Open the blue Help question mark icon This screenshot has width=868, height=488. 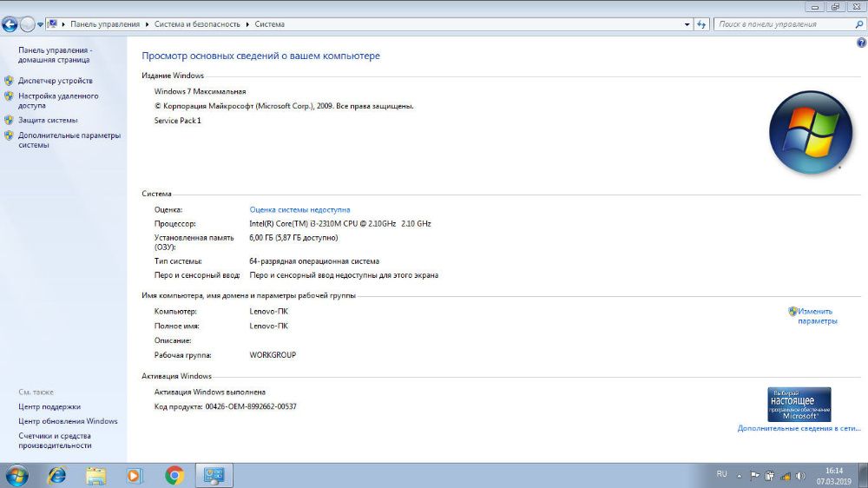point(861,43)
